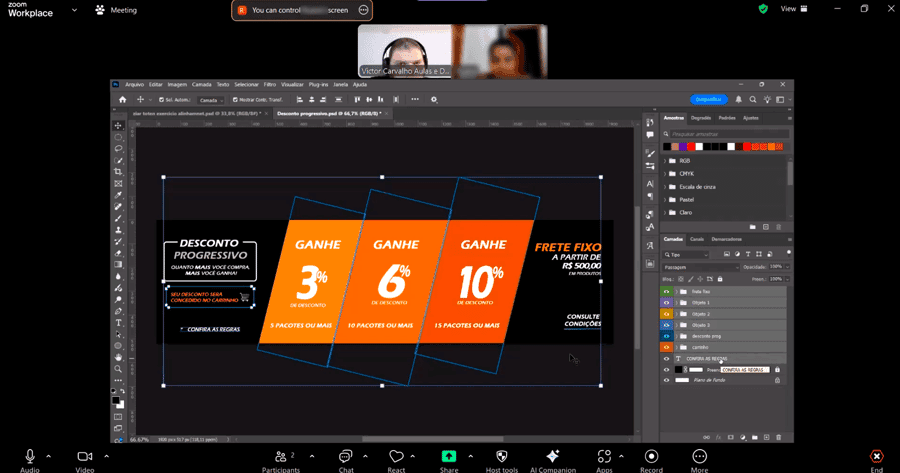
Task: Hide the carrinho layer group
Action: (x=666, y=347)
